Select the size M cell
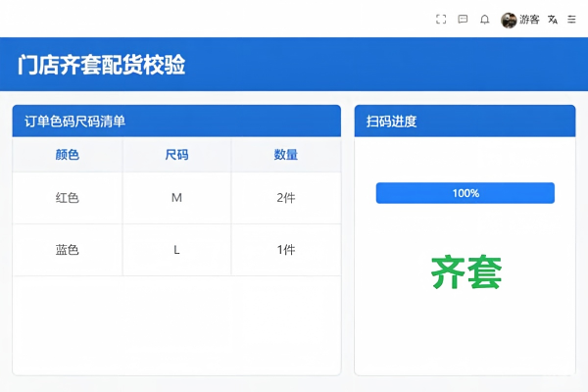Image resolution: width=588 pixels, height=392 pixels. (x=176, y=198)
